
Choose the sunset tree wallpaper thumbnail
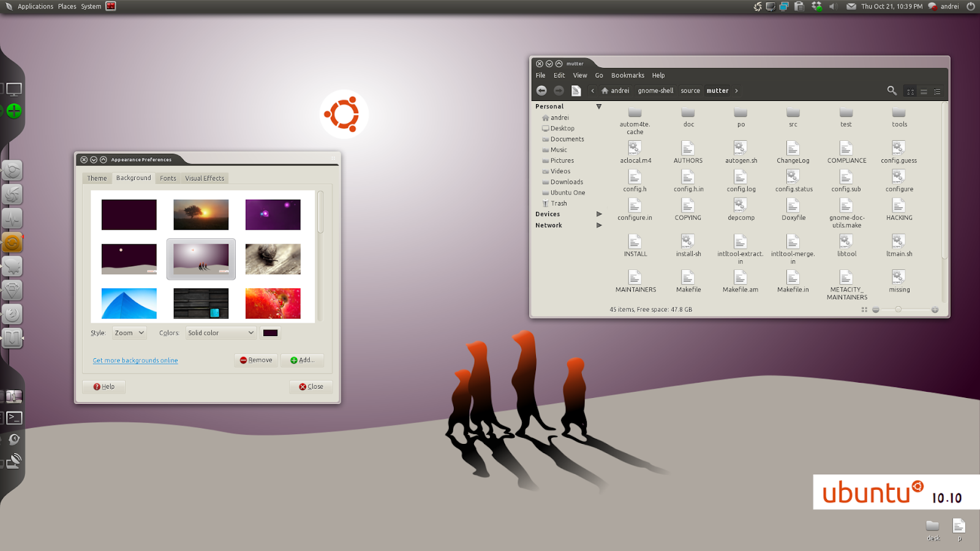coord(201,215)
